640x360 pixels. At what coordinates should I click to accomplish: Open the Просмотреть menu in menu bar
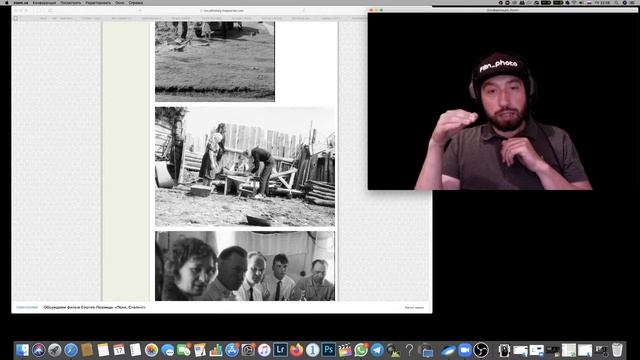tap(71, 2)
